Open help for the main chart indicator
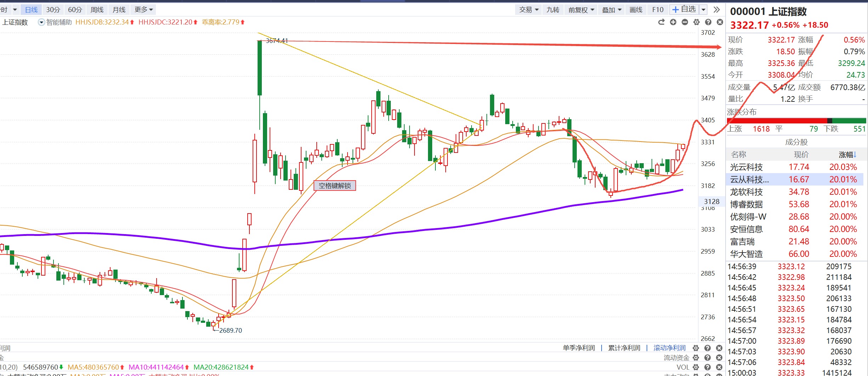Screen dimensions: 868x376 [x=708, y=22]
